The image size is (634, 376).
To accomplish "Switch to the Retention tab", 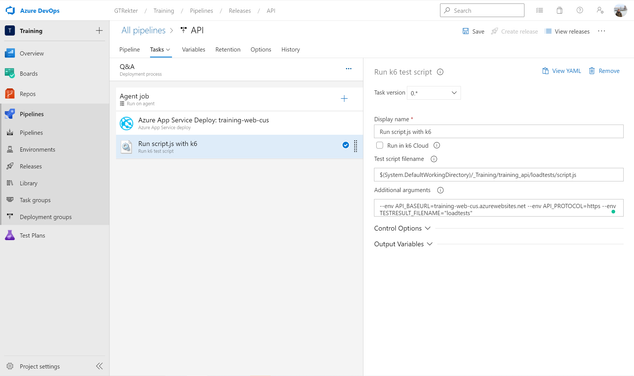I will pyautogui.click(x=228, y=49).
